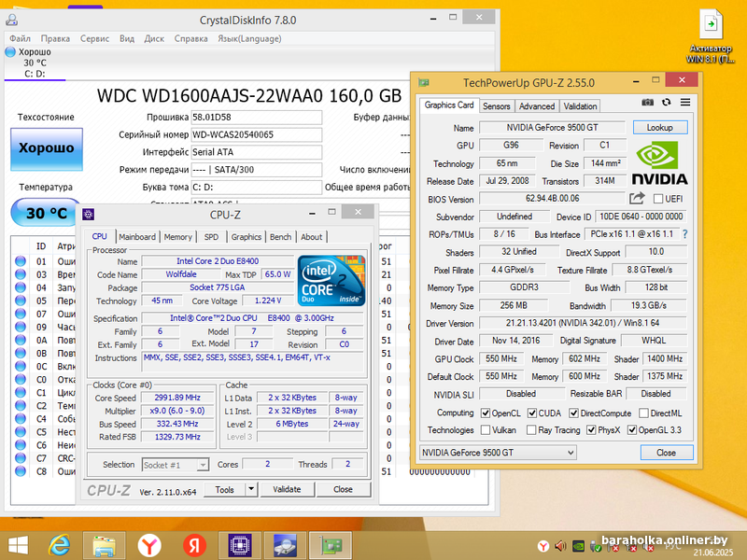
Task: Open red Yandex Я taskbar icon
Action: pos(194,545)
